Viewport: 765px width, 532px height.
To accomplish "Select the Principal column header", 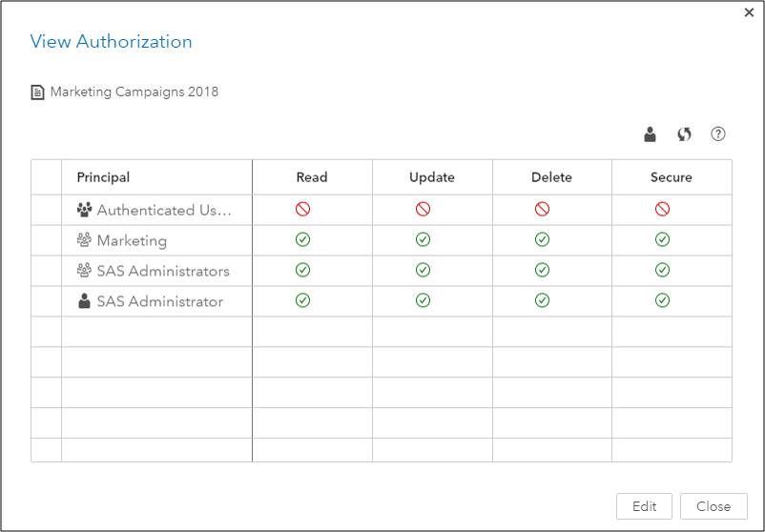I will pos(104,177).
